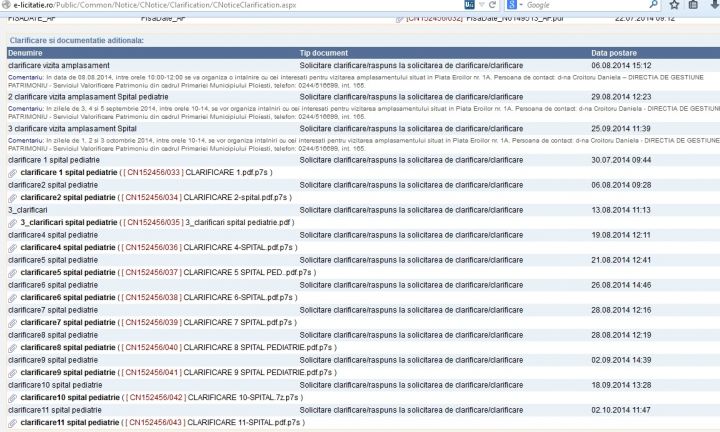Click the paperclip icon beside clarificare 1 spital pediatrie
The image size is (720, 432).
(x=12, y=172)
